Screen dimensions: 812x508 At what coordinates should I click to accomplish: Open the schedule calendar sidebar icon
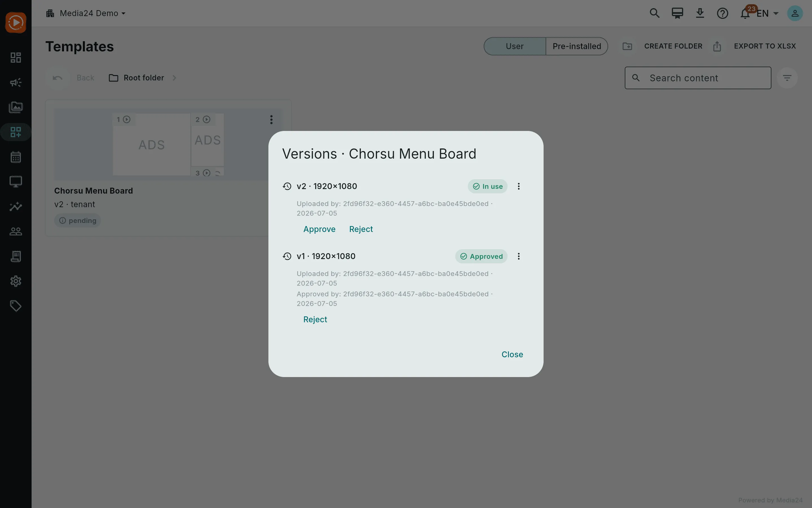[16, 157]
